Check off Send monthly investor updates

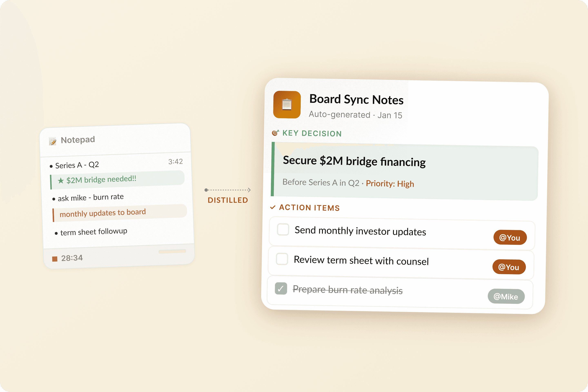(x=283, y=229)
